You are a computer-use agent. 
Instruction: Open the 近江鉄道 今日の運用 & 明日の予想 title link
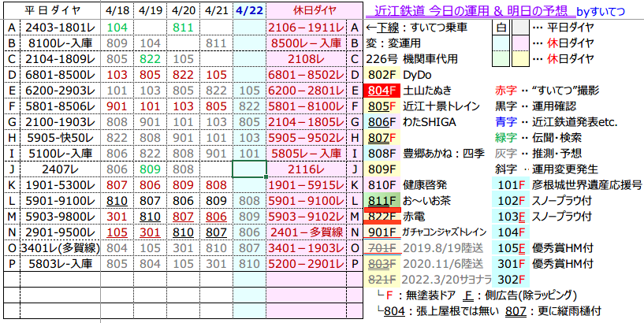pyautogui.click(x=470, y=10)
